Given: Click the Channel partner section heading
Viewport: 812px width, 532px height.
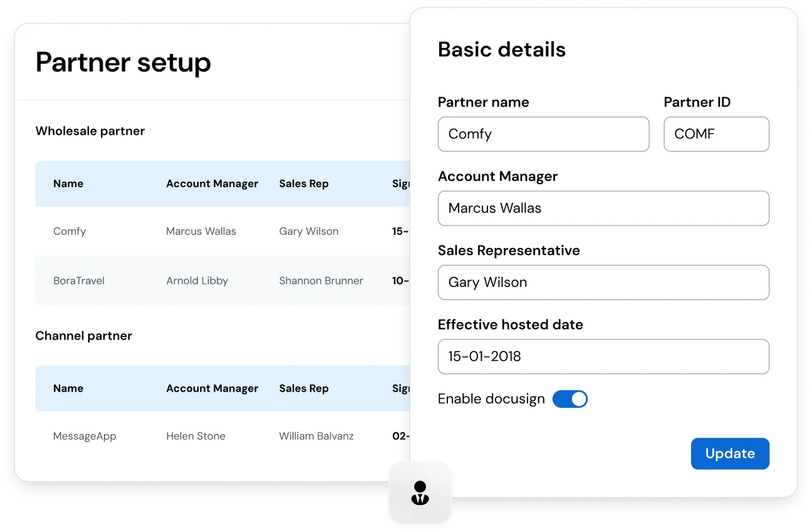Looking at the screenshot, I should tap(84, 336).
